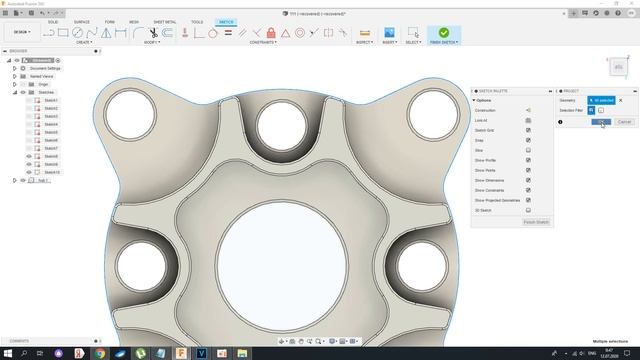Switch to the Tools tab
640x360 pixels.
pos(197,22)
